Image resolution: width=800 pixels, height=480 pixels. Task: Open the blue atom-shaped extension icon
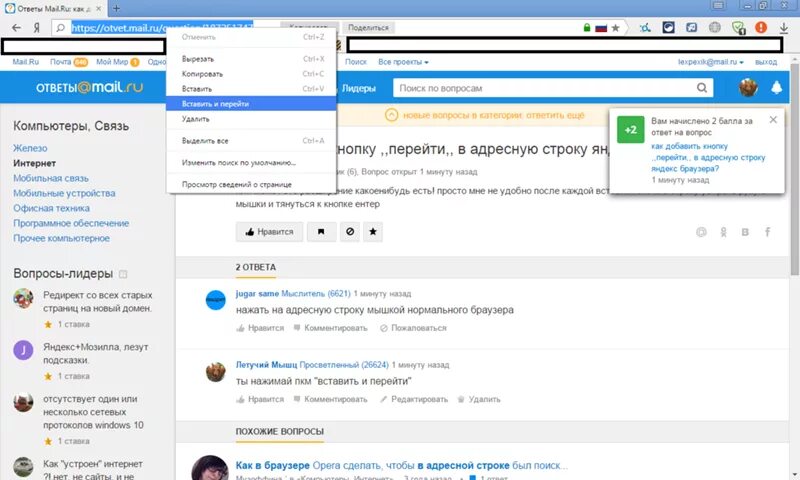tap(645, 28)
